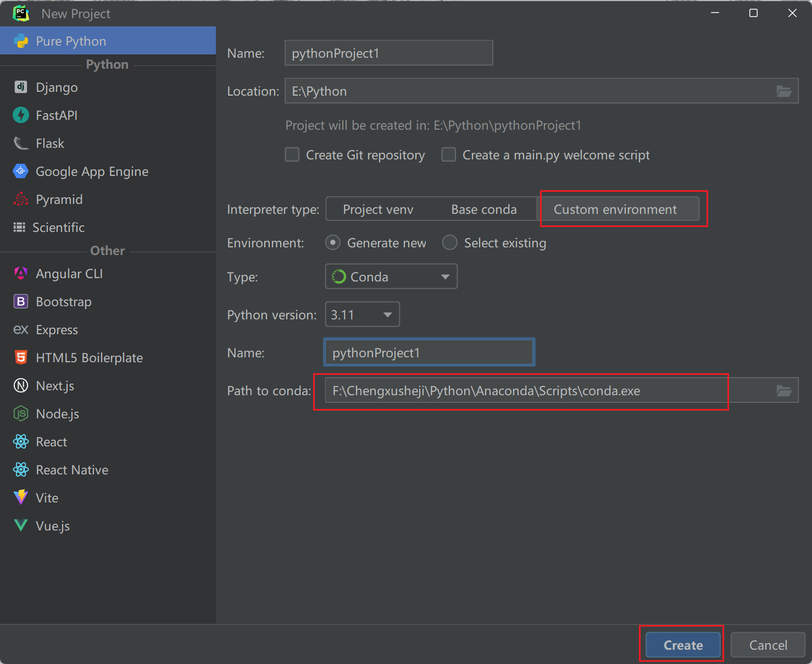The image size is (812, 664).
Task: Select Scientific label in project list
Action: click(x=58, y=228)
